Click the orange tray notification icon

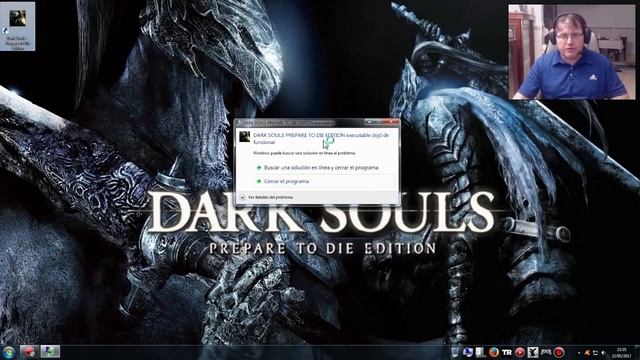click(587, 353)
